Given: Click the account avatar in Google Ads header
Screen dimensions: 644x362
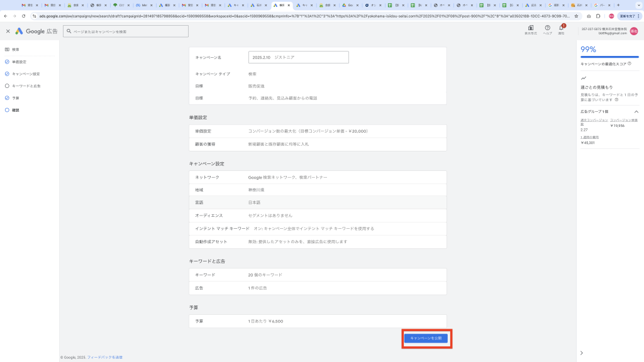Looking at the screenshot, I should click(634, 31).
